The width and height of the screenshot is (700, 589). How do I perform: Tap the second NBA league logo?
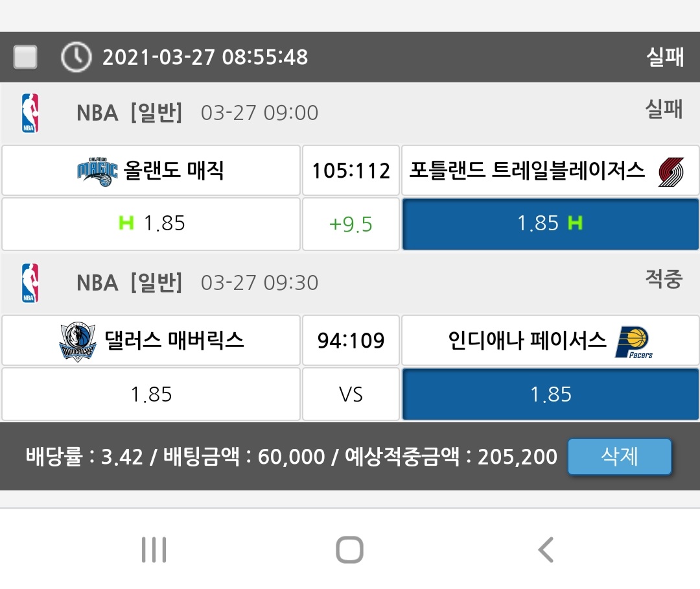pyautogui.click(x=30, y=283)
